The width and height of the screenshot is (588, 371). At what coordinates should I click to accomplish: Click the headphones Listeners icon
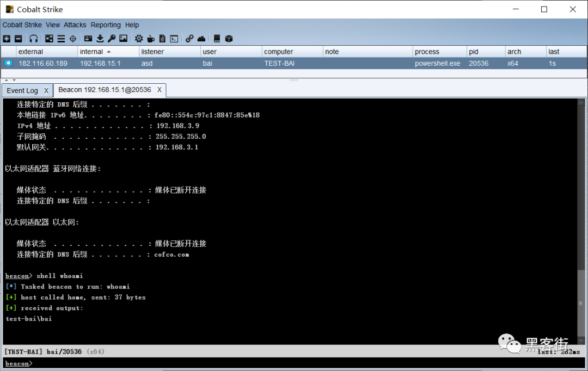[x=34, y=39]
